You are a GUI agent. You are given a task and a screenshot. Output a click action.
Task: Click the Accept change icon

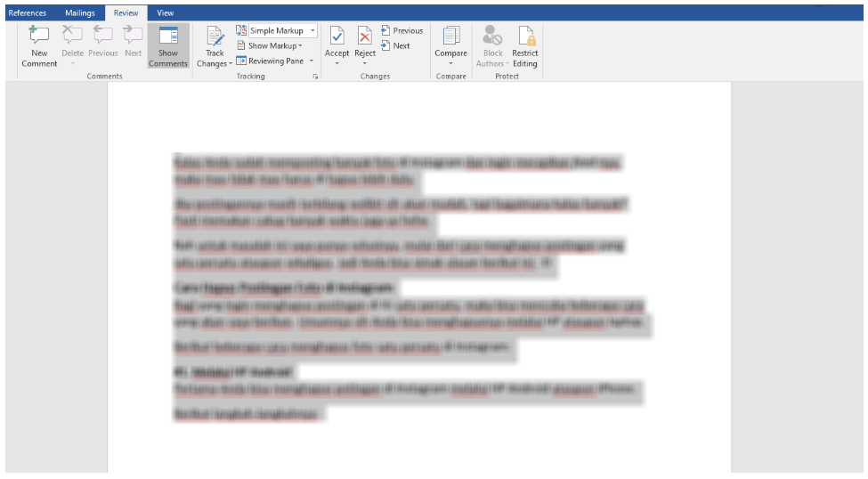point(337,36)
